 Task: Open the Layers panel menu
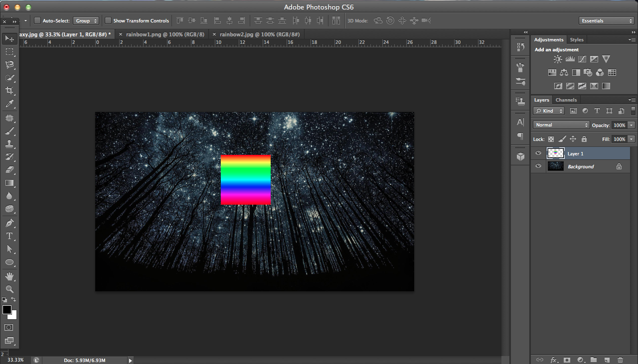633,100
